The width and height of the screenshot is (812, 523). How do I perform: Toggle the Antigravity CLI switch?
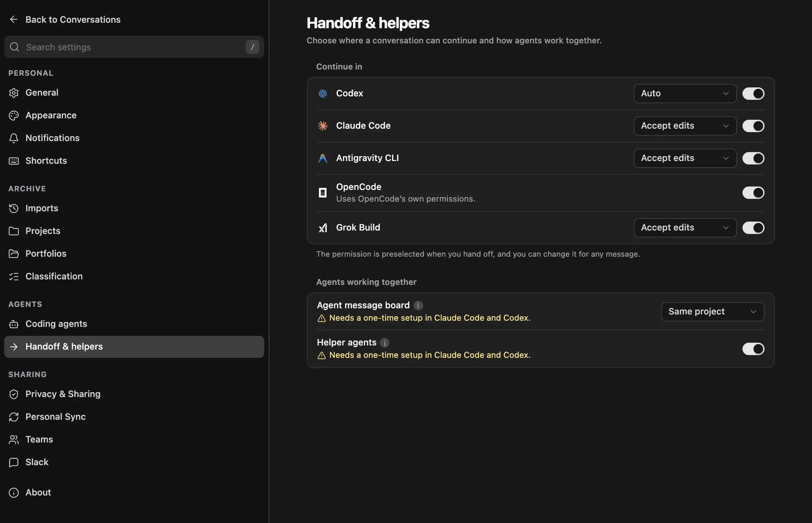point(753,158)
